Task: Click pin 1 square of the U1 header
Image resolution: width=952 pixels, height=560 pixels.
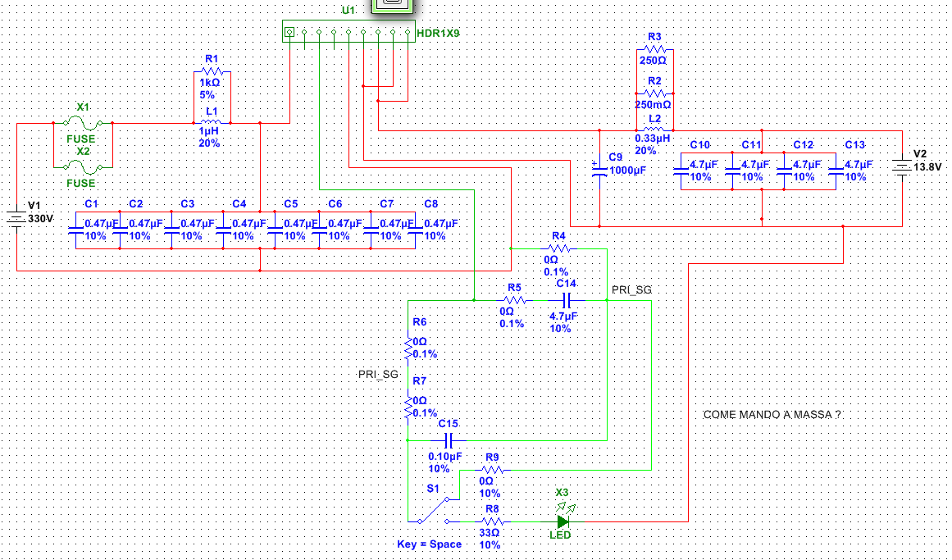Action: 289,33
